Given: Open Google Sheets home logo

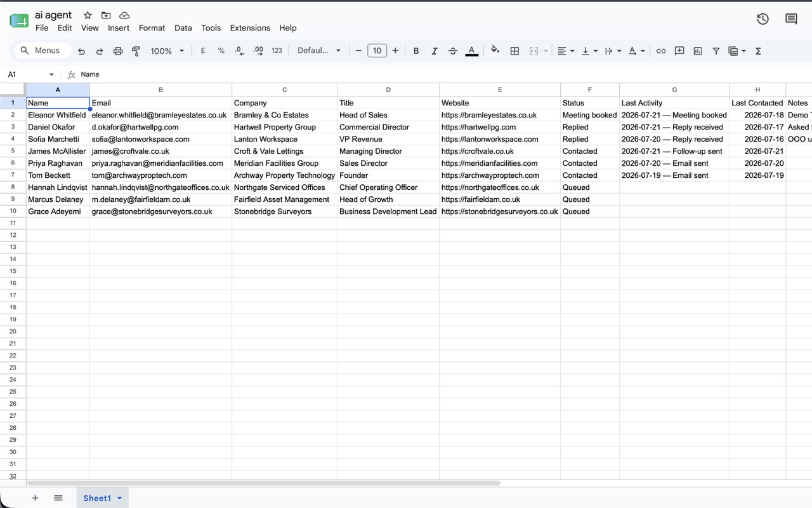Looking at the screenshot, I should coord(19,21).
